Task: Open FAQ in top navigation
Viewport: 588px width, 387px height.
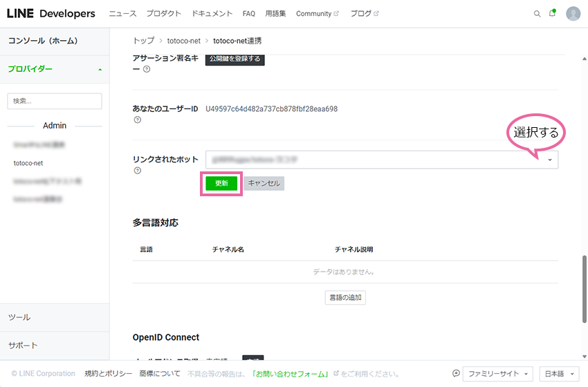Action: 248,14
